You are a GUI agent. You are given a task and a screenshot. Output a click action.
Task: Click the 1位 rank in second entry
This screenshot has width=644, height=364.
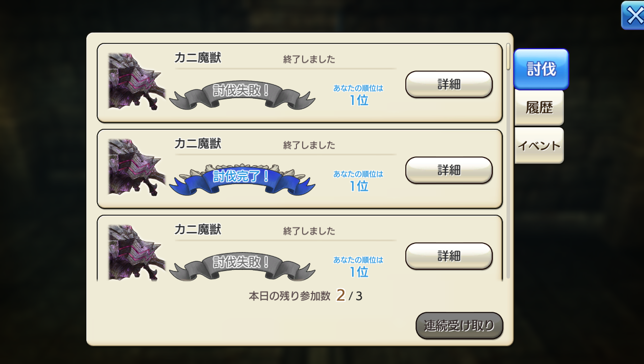pyautogui.click(x=359, y=186)
